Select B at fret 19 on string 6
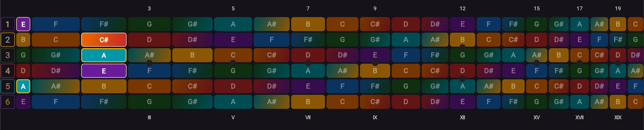The image size is (644, 130). 618,102
